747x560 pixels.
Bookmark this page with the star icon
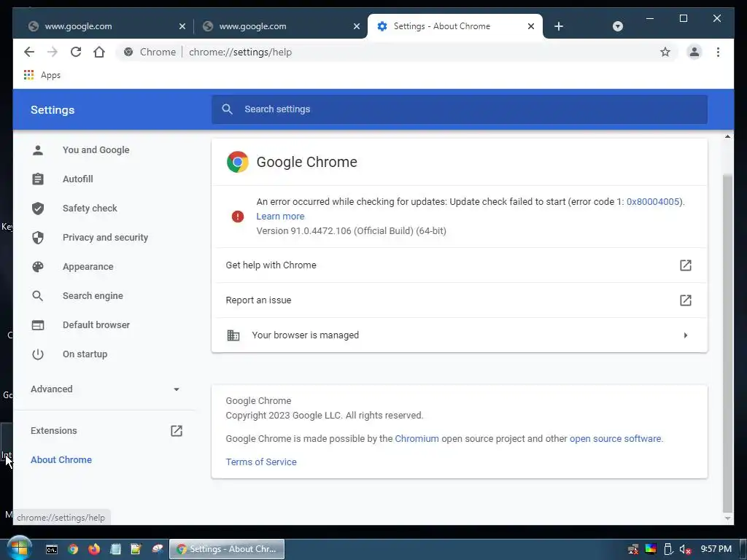click(665, 52)
